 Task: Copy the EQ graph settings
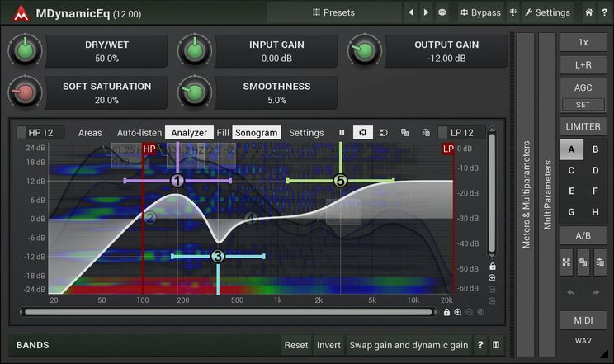[x=405, y=133]
